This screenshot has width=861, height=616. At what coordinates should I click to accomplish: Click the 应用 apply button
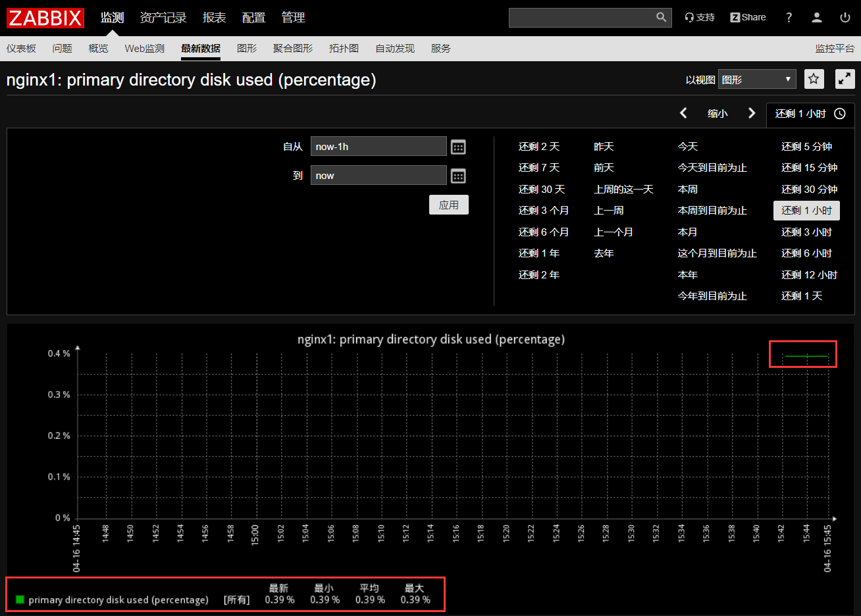(x=448, y=205)
